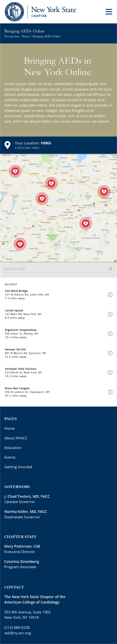Open info for Aenean Vel Elit

pyautogui.click(x=110, y=353)
